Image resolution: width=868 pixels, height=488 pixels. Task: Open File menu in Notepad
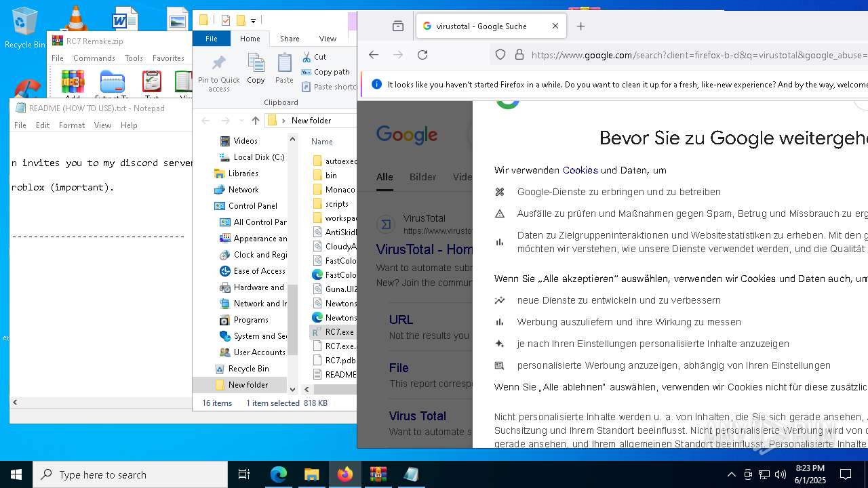pyautogui.click(x=20, y=125)
